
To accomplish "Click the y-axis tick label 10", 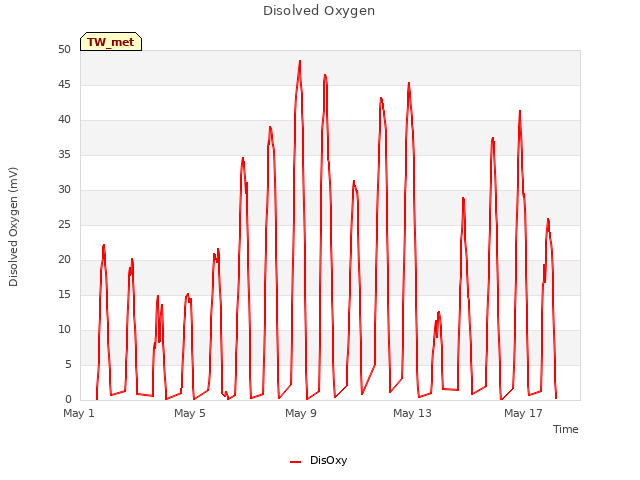I will pyautogui.click(x=64, y=329).
